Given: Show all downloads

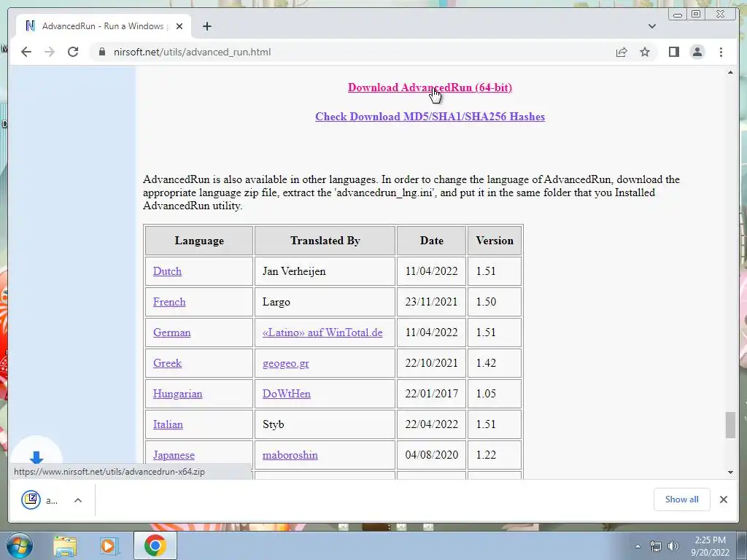Looking at the screenshot, I should [682, 499].
